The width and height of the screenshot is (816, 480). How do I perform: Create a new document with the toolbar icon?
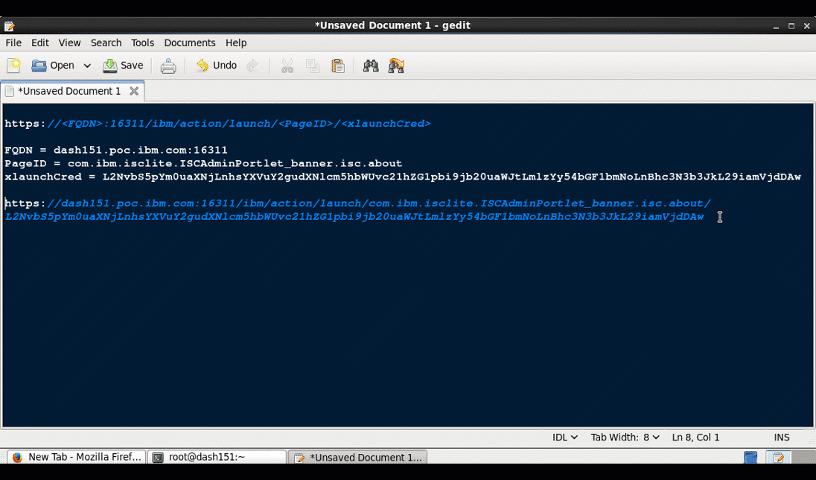pyautogui.click(x=14, y=66)
